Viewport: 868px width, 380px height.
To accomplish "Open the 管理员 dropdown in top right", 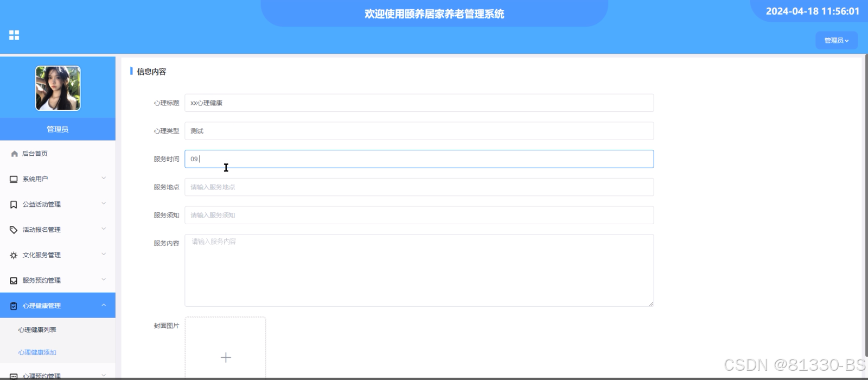I will [837, 40].
